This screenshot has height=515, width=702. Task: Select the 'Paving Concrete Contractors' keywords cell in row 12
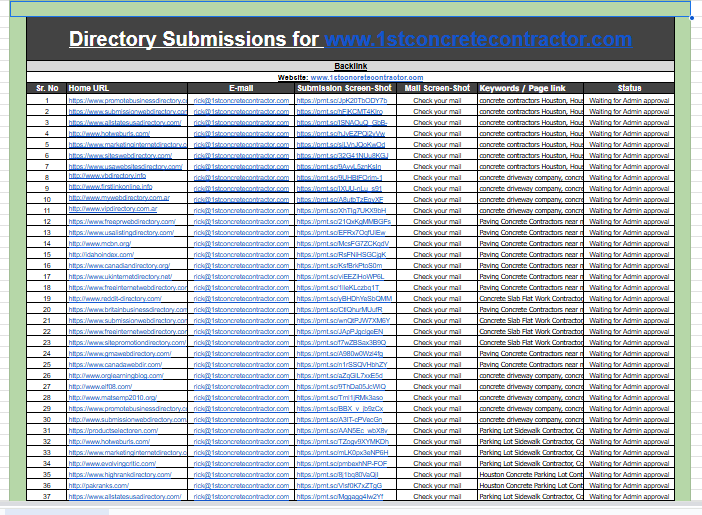[531, 222]
